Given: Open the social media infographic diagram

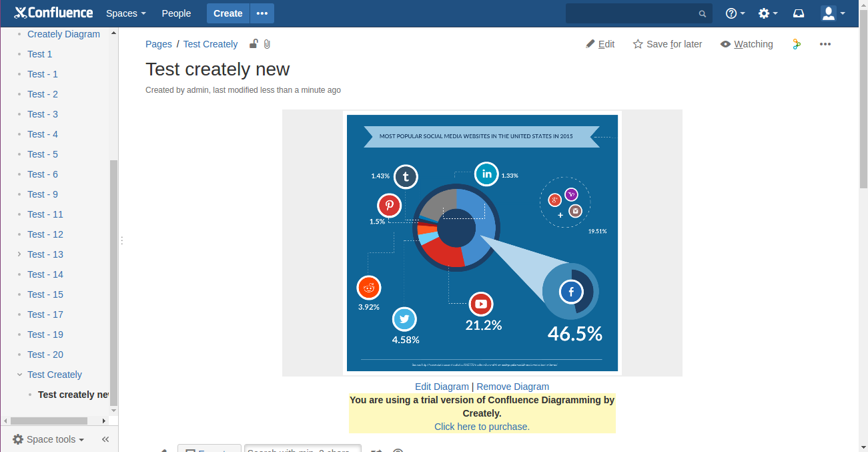Looking at the screenshot, I should click(x=482, y=243).
